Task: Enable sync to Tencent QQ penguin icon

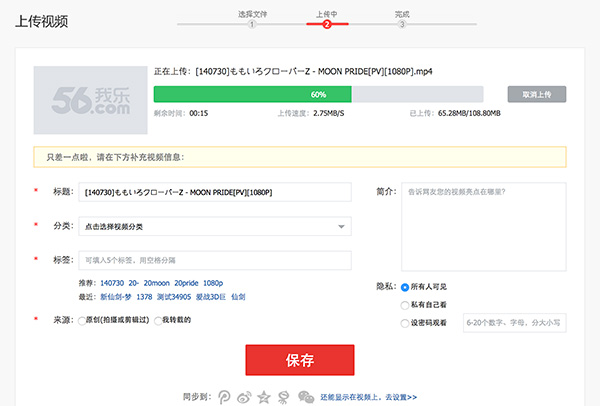Action: tap(284, 398)
